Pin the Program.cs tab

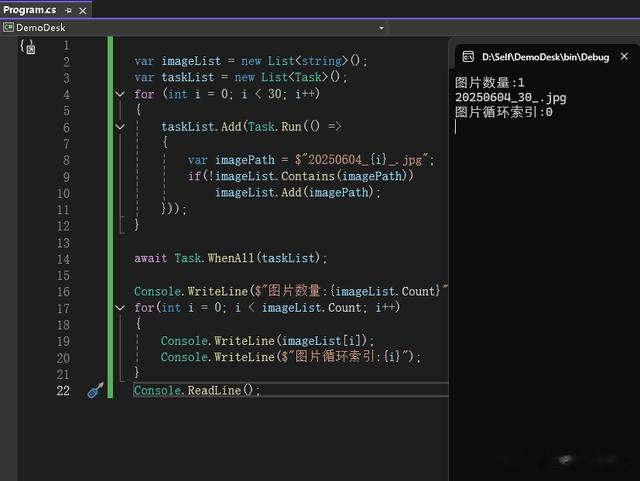68,11
